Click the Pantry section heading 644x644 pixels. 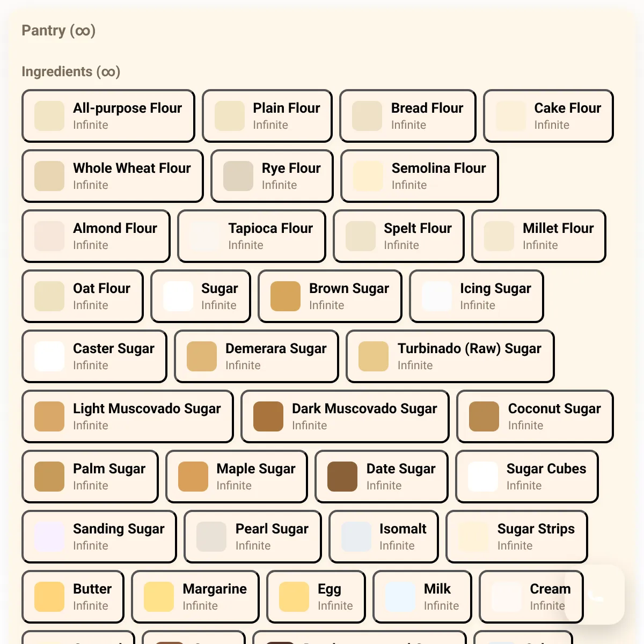pos(58,31)
